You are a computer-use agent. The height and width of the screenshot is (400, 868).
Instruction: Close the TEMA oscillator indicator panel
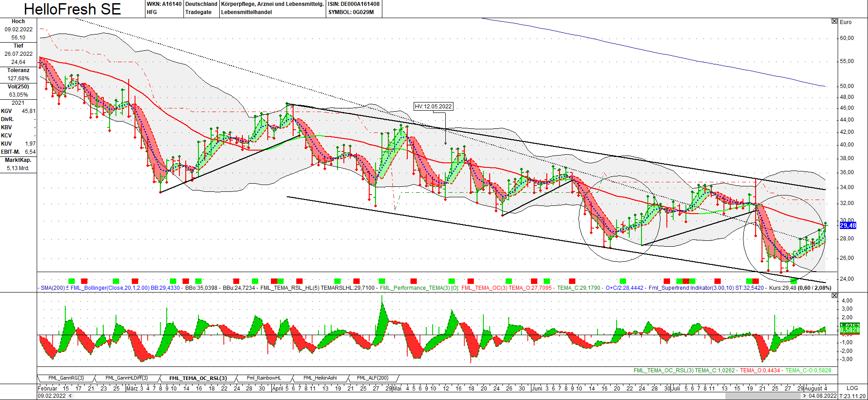pos(834,295)
